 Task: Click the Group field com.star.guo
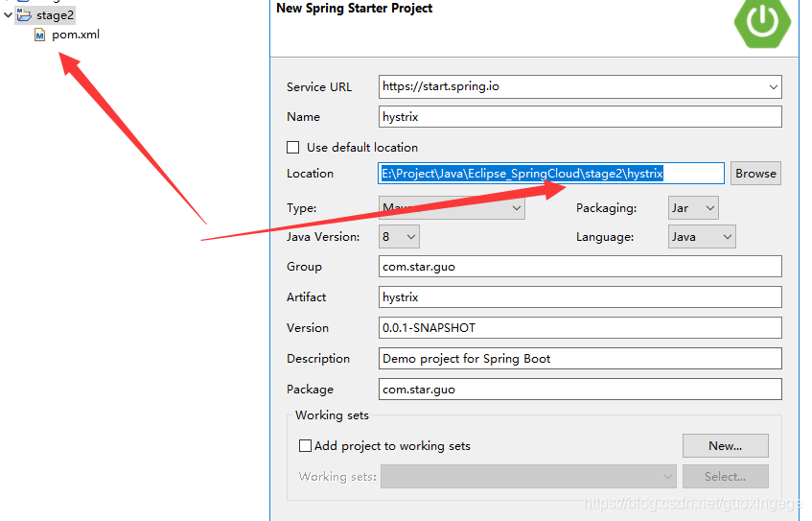pyautogui.click(x=580, y=267)
